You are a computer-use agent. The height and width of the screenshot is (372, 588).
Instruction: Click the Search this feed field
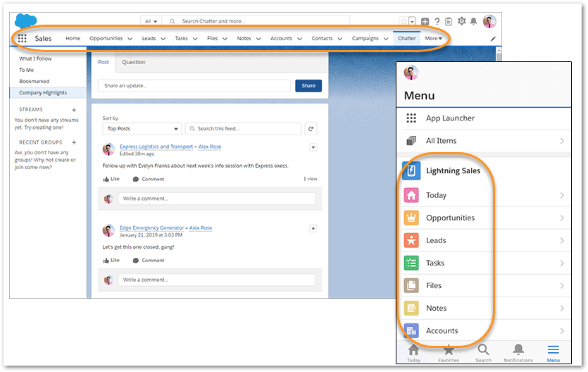click(x=244, y=129)
